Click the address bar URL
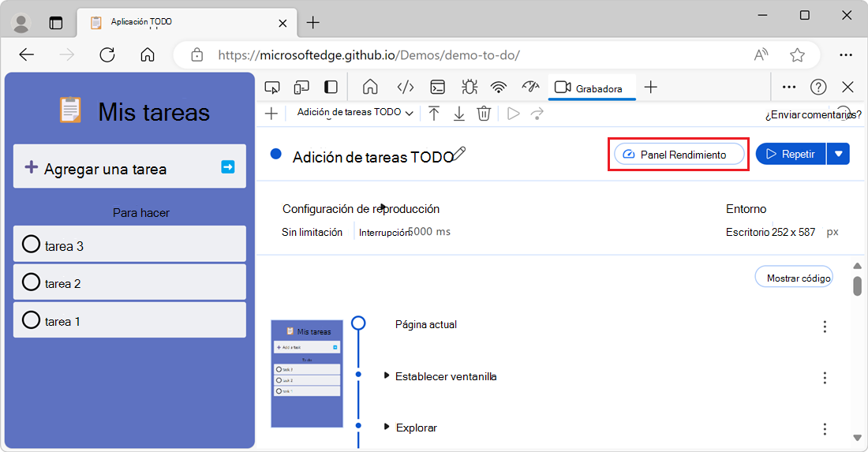 point(369,55)
